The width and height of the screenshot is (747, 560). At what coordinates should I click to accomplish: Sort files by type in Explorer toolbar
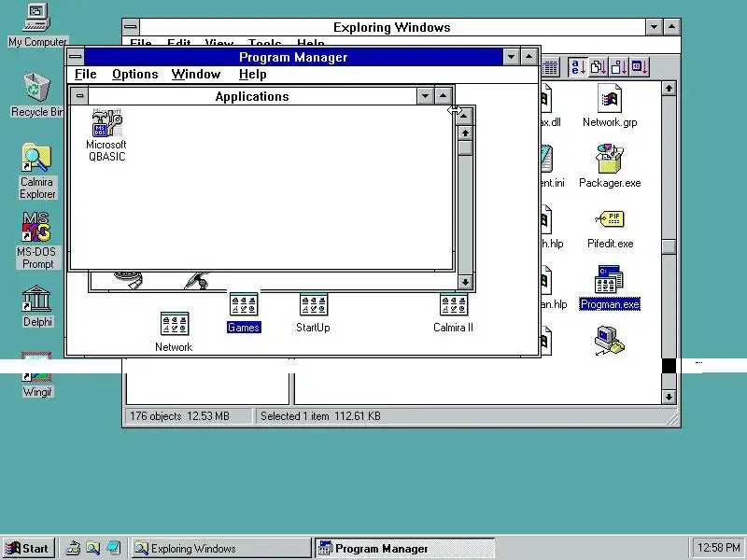pos(599,67)
